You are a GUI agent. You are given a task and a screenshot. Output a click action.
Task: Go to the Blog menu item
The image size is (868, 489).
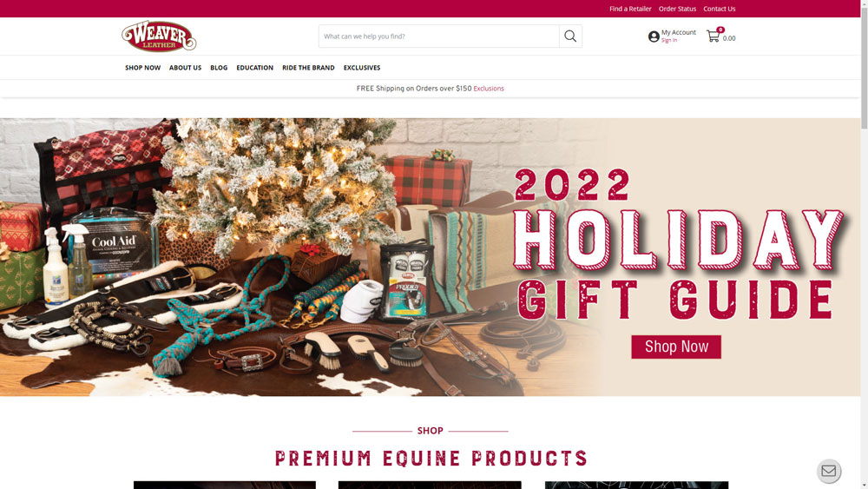coord(219,68)
